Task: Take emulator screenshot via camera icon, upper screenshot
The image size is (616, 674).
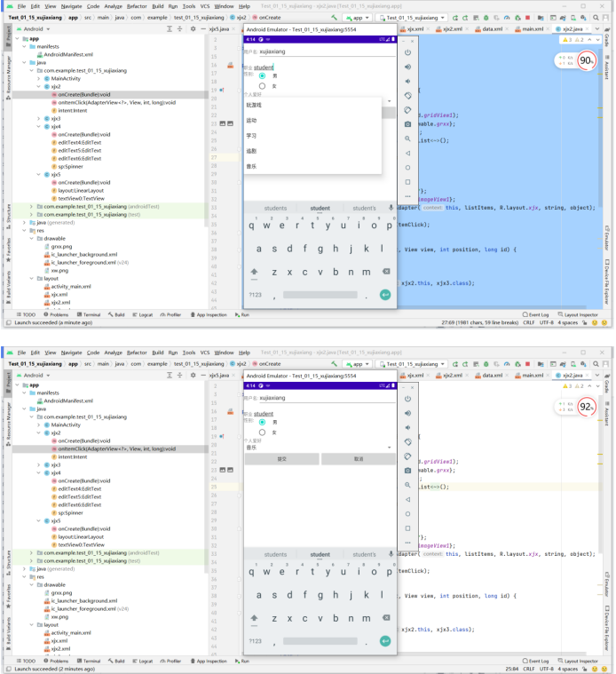Action: coord(407,124)
